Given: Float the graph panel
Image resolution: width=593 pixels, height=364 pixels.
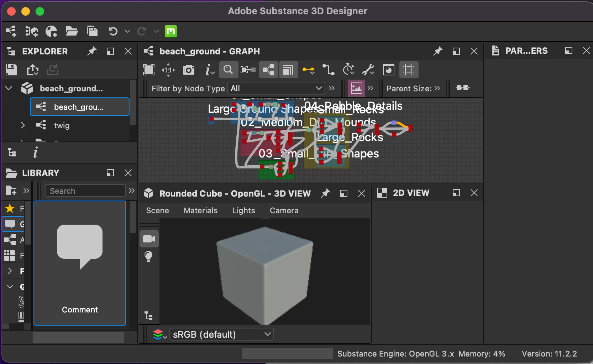Looking at the screenshot, I should point(456,51).
